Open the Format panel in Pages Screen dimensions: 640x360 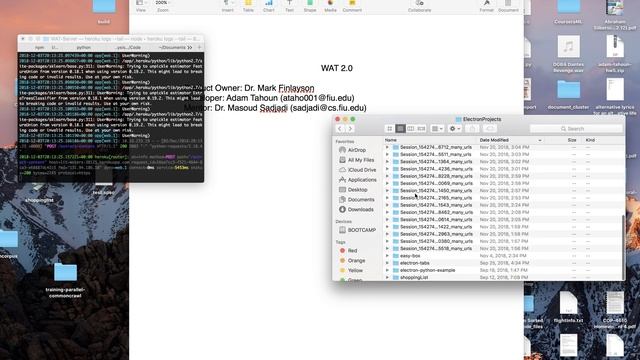coord(486,6)
